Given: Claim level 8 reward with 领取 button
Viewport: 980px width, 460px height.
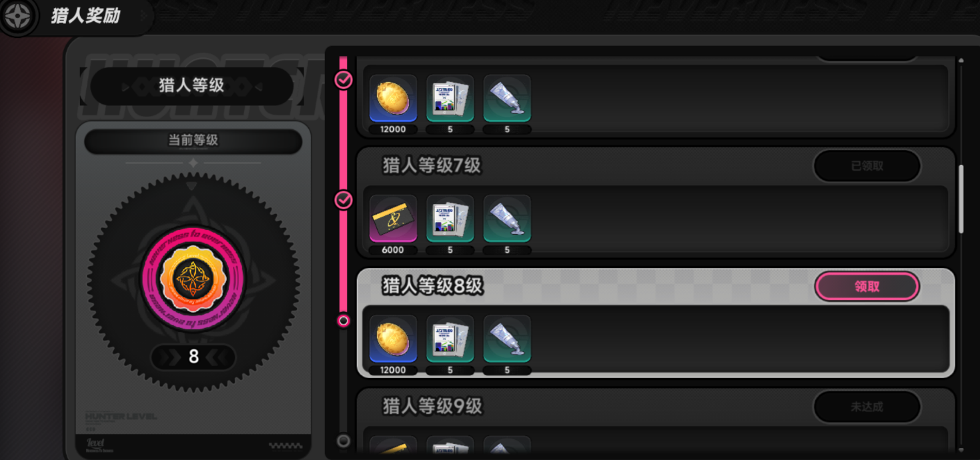Looking at the screenshot, I should click(867, 287).
